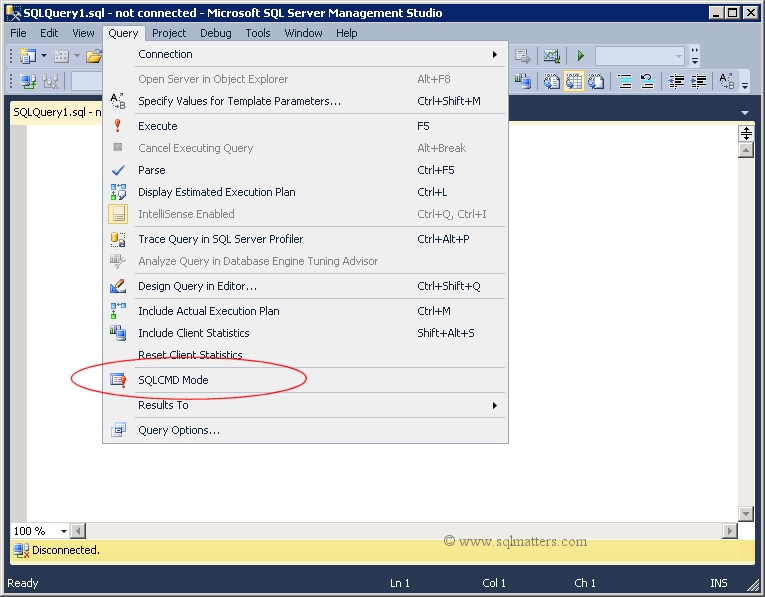Click the Template Parameters A-to-B toolbar icon
This screenshot has width=765, height=597.
(727, 81)
